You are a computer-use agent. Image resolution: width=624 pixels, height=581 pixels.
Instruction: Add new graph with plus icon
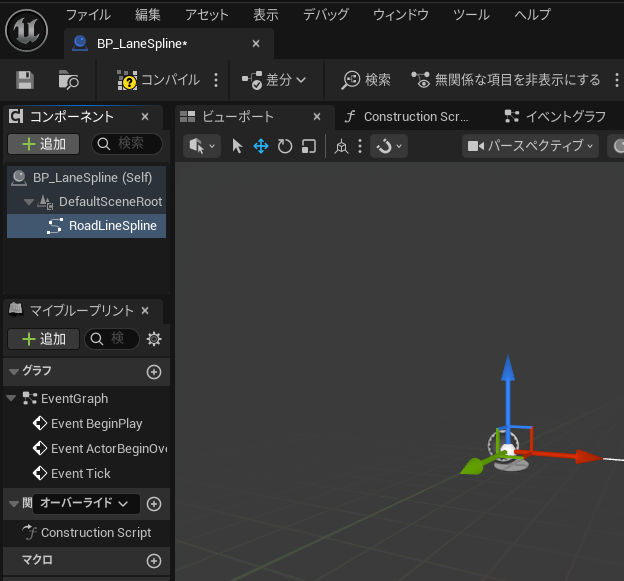tap(154, 371)
